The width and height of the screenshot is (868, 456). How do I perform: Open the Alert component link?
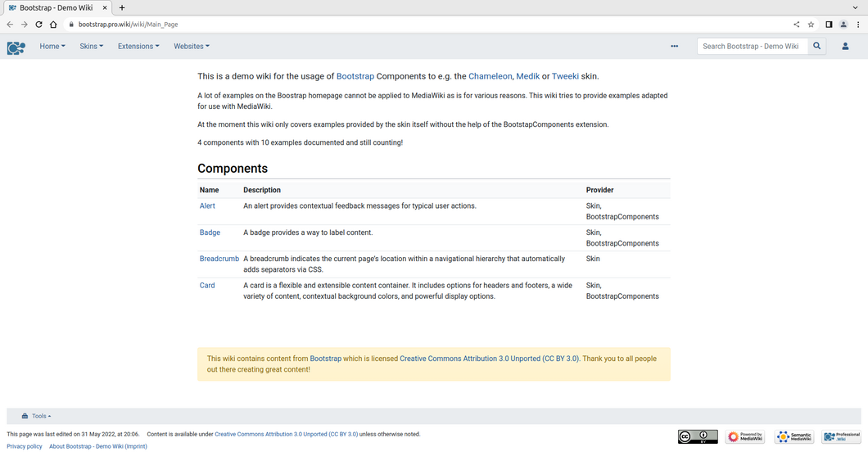click(x=207, y=205)
